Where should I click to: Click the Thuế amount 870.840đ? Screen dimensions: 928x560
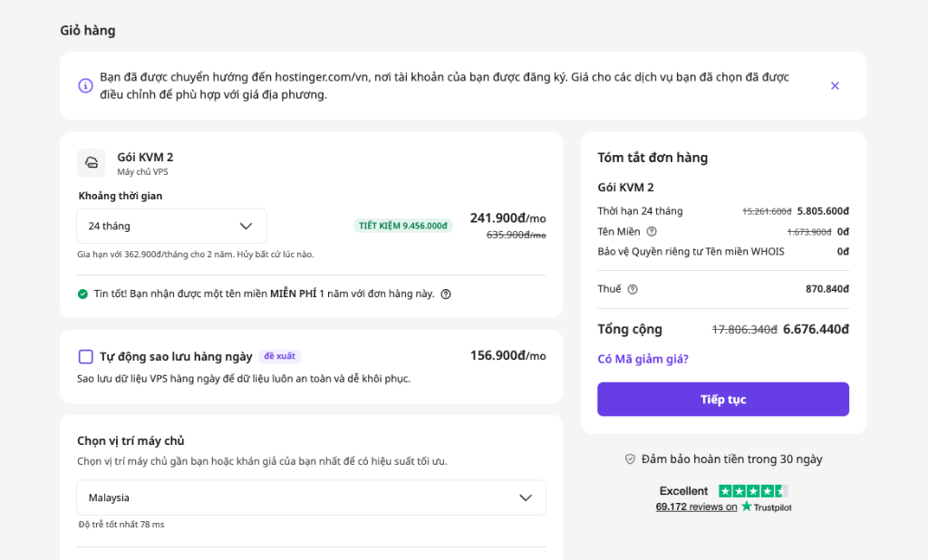(826, 289)
